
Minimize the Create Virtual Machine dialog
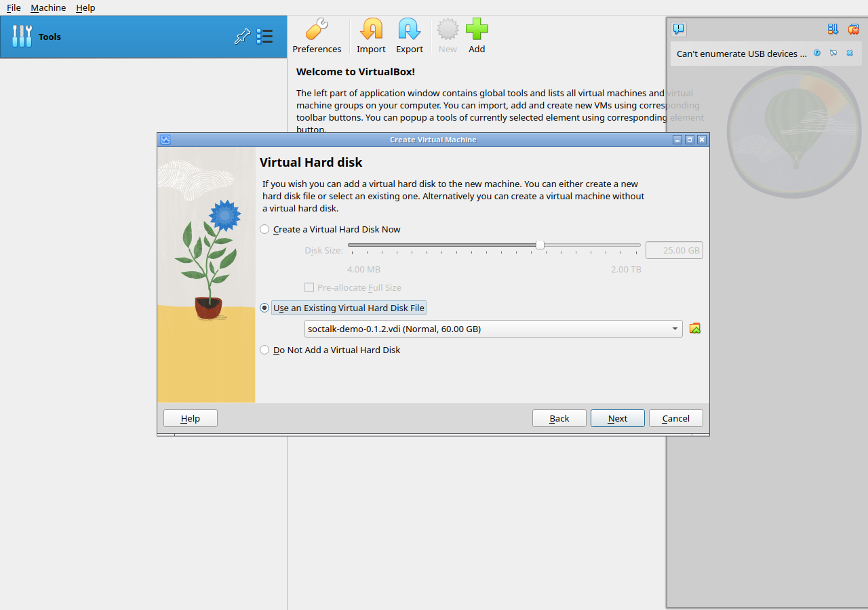677,140
